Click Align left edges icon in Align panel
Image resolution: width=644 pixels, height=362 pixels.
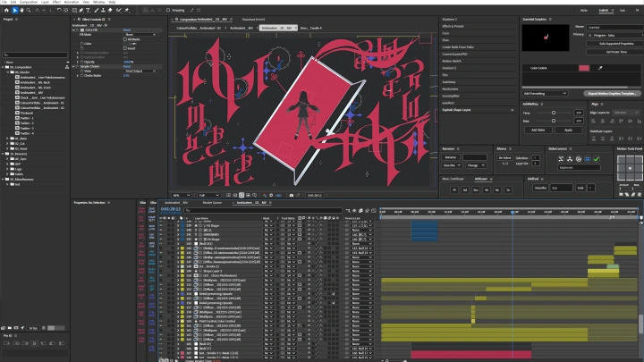point(594,121)
